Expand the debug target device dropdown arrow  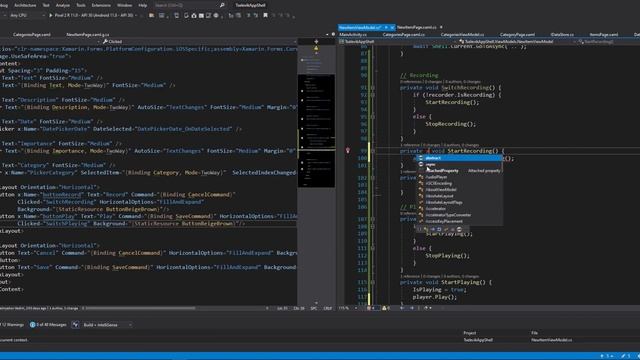[136, 15]
